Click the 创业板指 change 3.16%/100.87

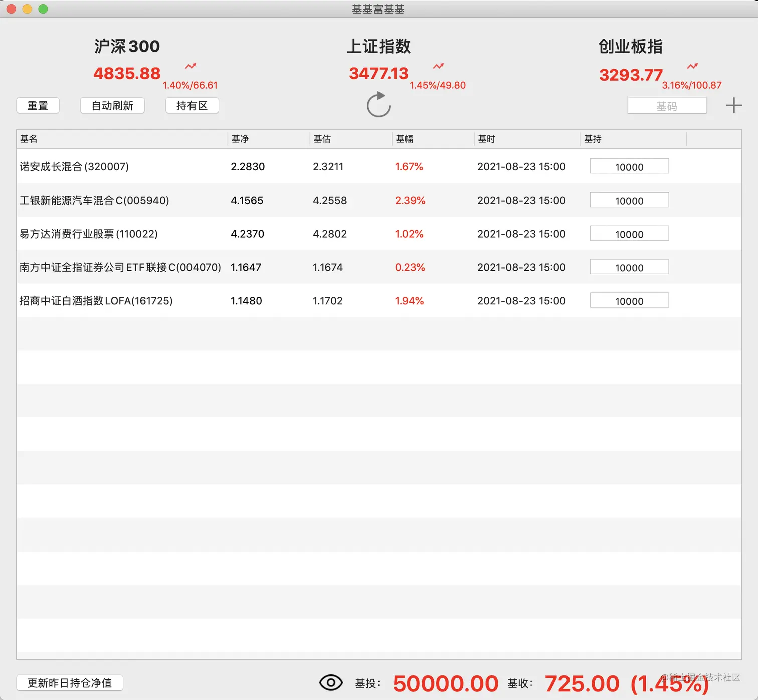click(x=692, y=85)
